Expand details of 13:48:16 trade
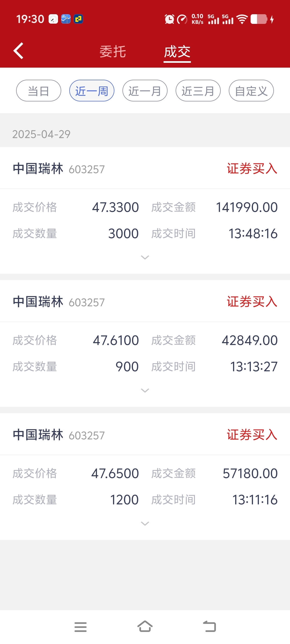The width and height of the screenshot is (290, 644). coord(145,258)
